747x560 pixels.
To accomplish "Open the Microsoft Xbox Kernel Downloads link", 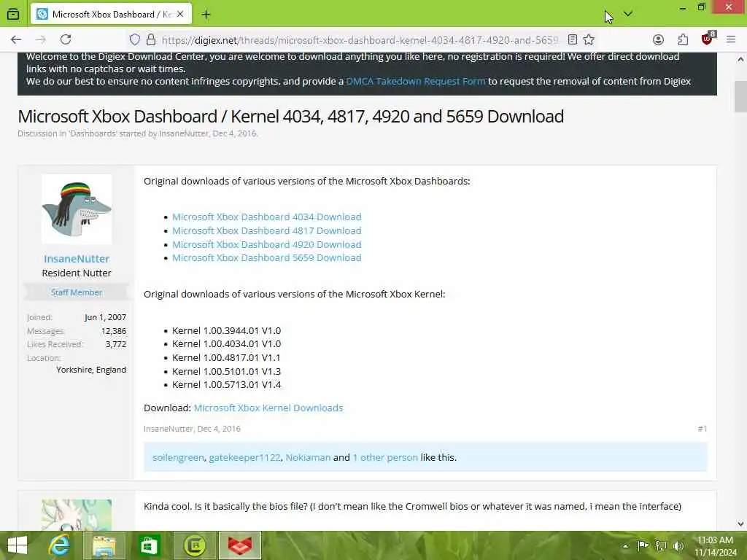I will (268, 408).
